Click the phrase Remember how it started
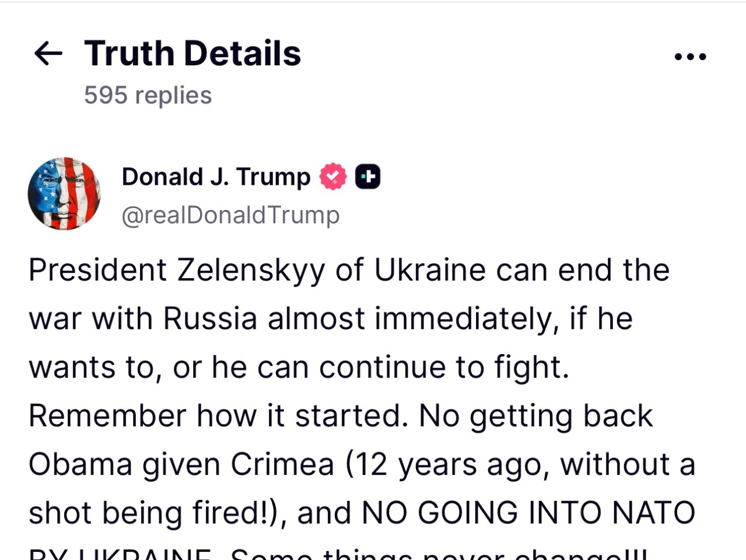This screenshot has height=560, width=746. pyautogui.click(x=218, y=416)
